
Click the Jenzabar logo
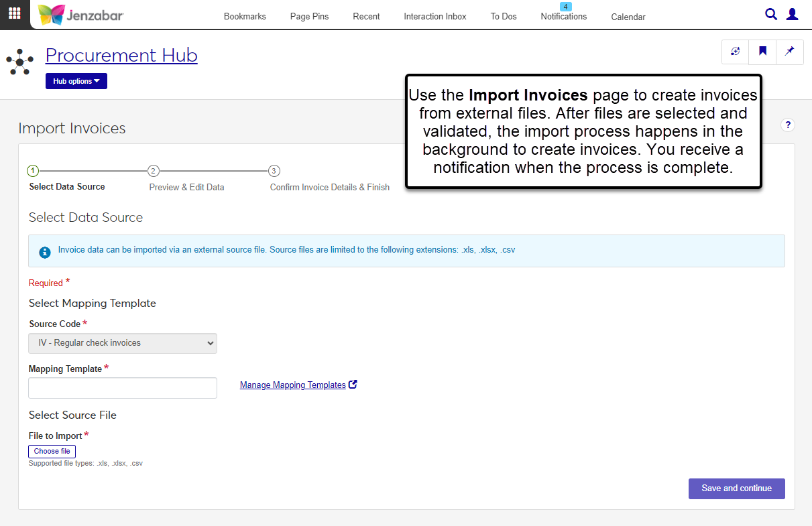click(x=81, y=15)
